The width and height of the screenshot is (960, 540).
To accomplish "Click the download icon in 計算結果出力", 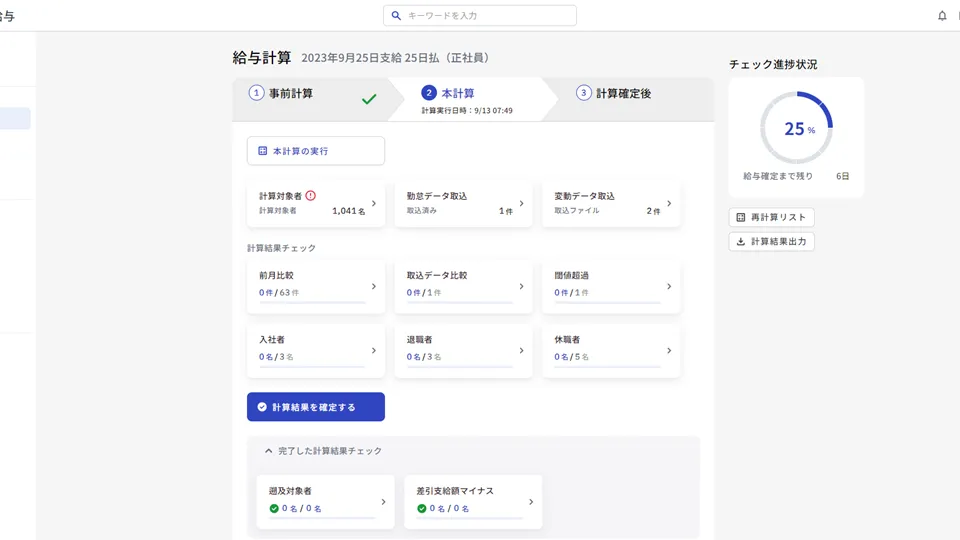I will pos(741,241).
